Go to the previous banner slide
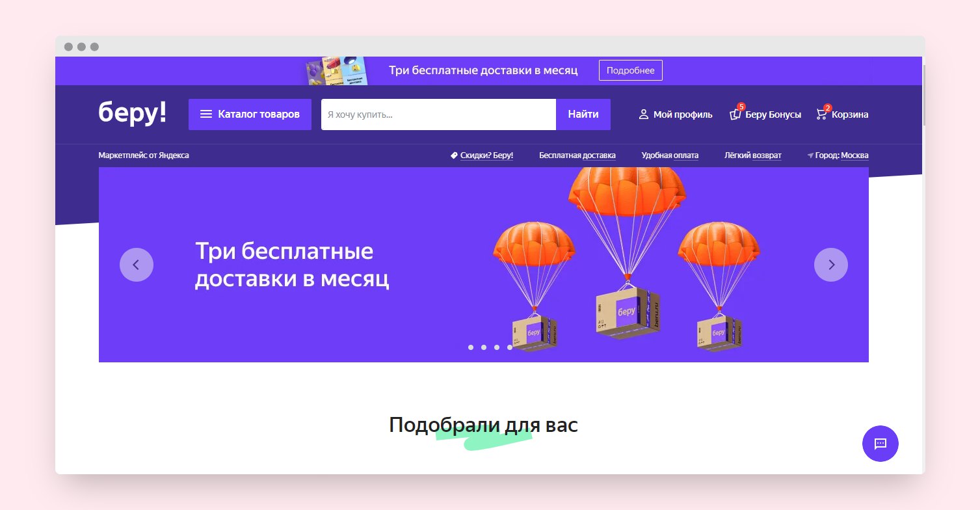This screenshot has height=510, width=980. click(x=137, y=265)
